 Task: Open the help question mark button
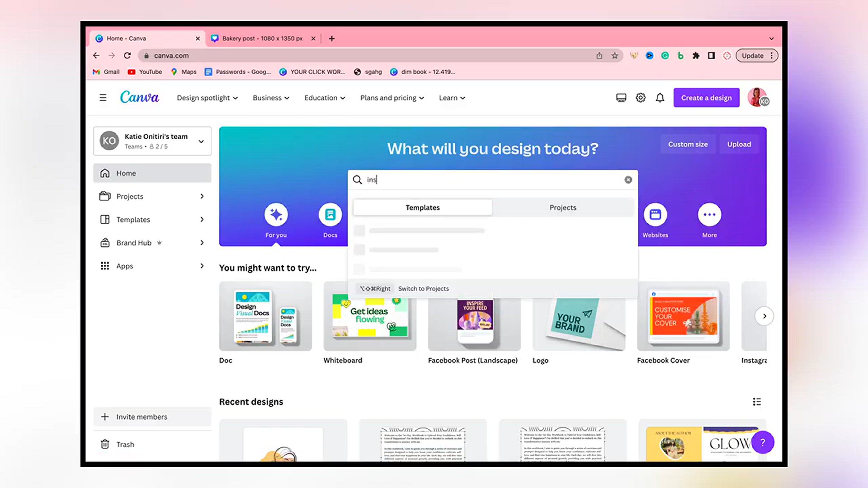[763, 442]
